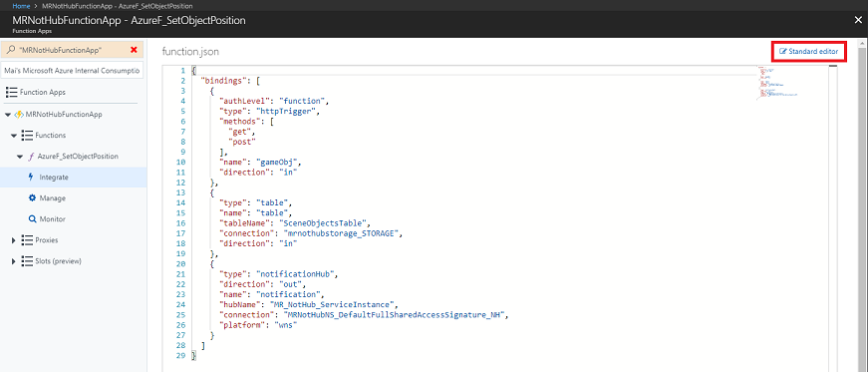Close the function app blade with X
868x372 pixels.
coord(857,21)
